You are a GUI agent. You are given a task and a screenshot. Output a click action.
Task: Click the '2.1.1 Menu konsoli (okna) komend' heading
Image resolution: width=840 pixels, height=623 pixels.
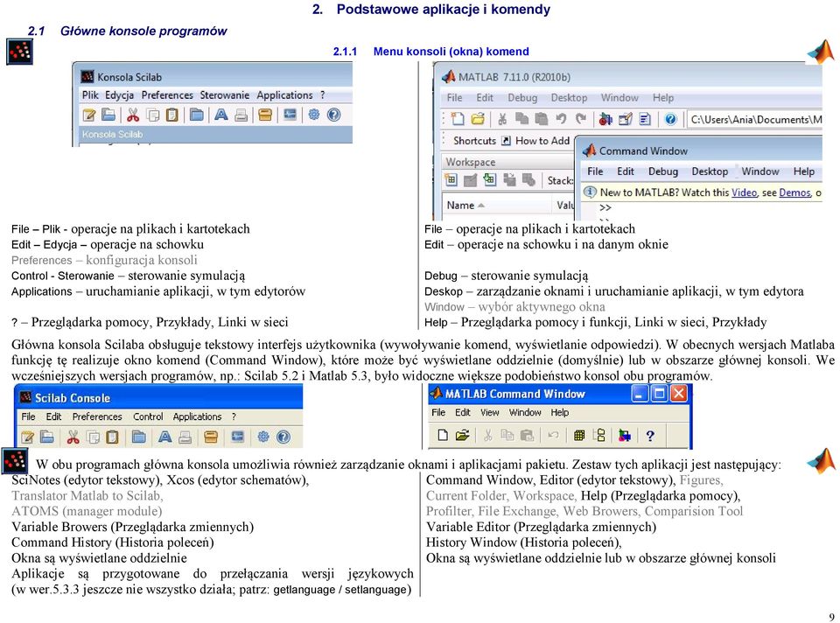tap(430, 52)
